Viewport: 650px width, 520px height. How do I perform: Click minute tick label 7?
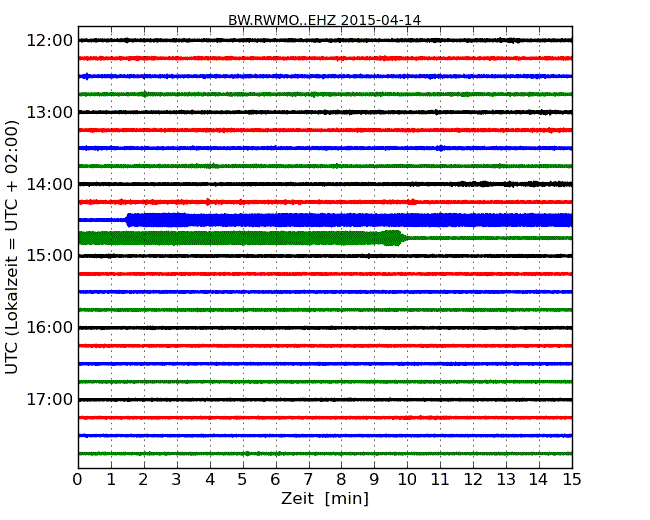pos(308,479)
